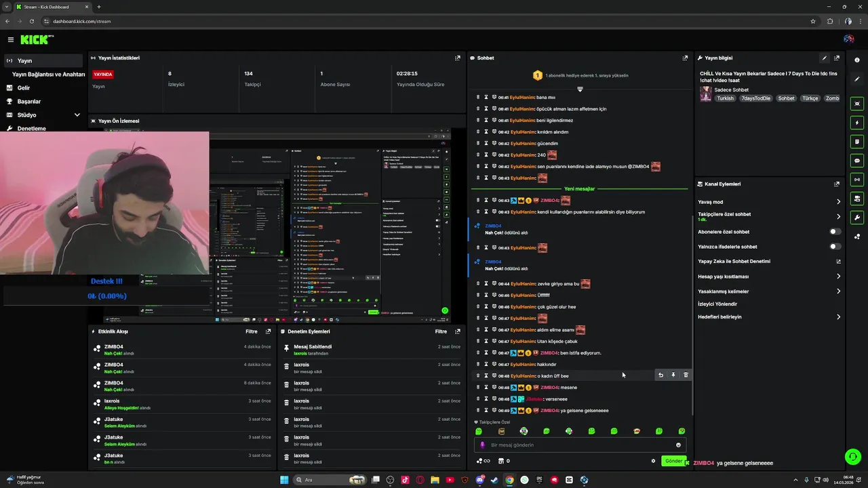Click the Gönder send button
The image size is (868, 488).
tap(673, 461)
